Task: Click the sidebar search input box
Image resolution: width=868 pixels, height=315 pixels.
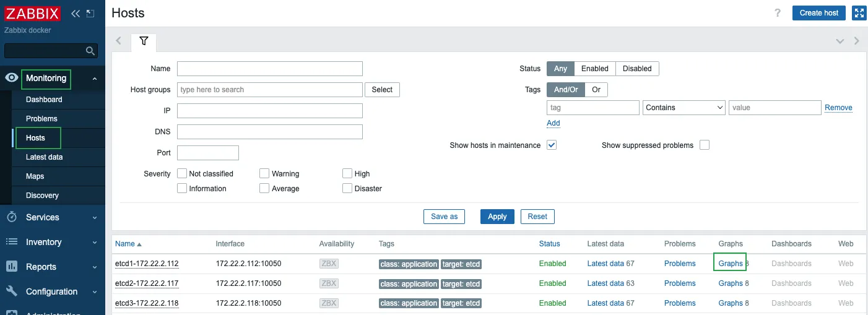Action: coord(51,51)
